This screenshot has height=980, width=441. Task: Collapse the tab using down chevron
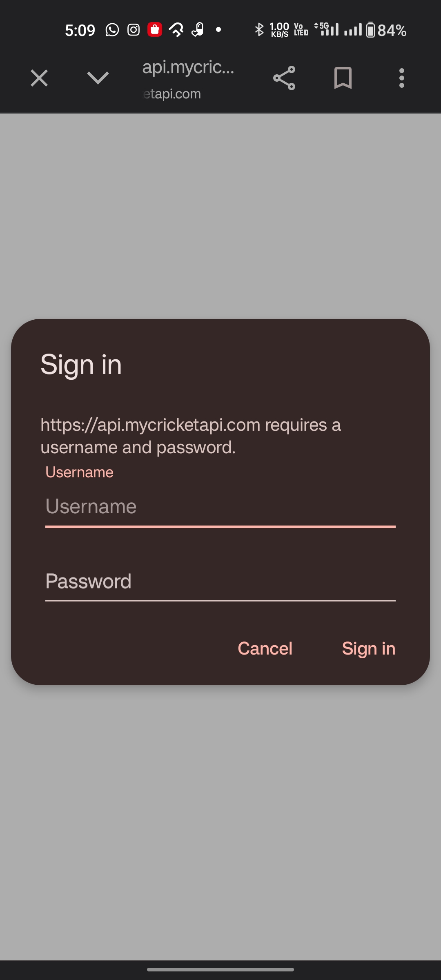[x=98, y=78]
